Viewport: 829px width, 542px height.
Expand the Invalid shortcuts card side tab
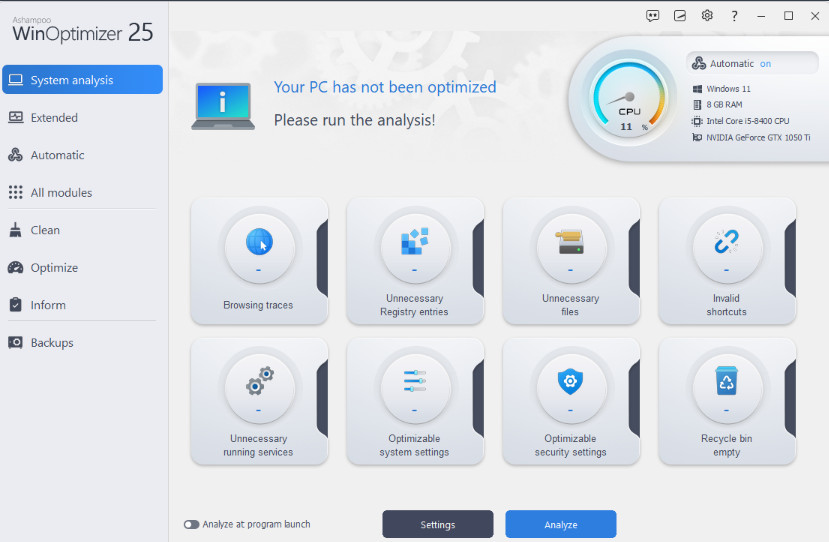click(790, 259)
